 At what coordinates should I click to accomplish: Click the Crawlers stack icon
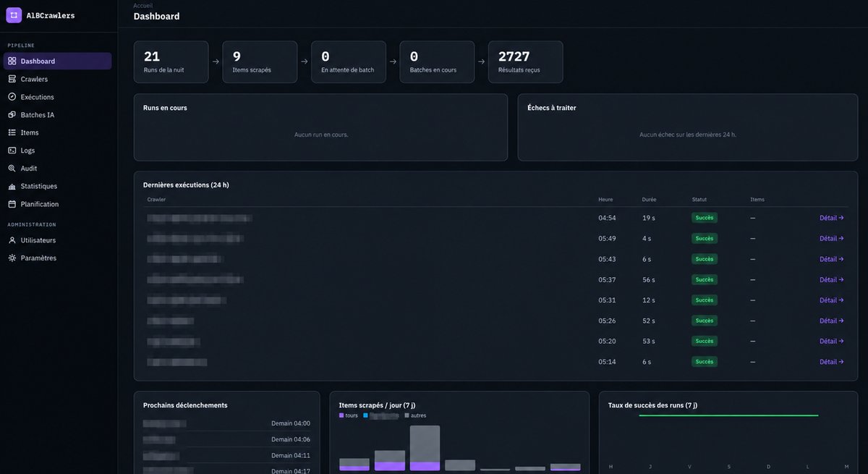tap(12, 79)
